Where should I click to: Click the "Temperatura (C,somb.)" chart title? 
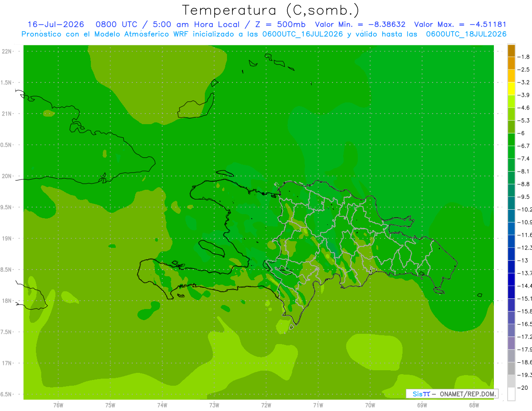[x=271, y=10]
